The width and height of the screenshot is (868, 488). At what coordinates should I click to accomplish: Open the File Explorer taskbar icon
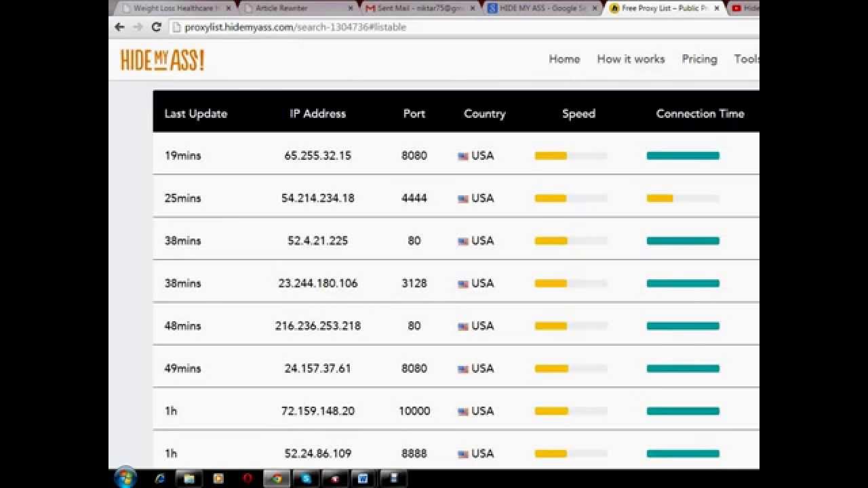189,479
